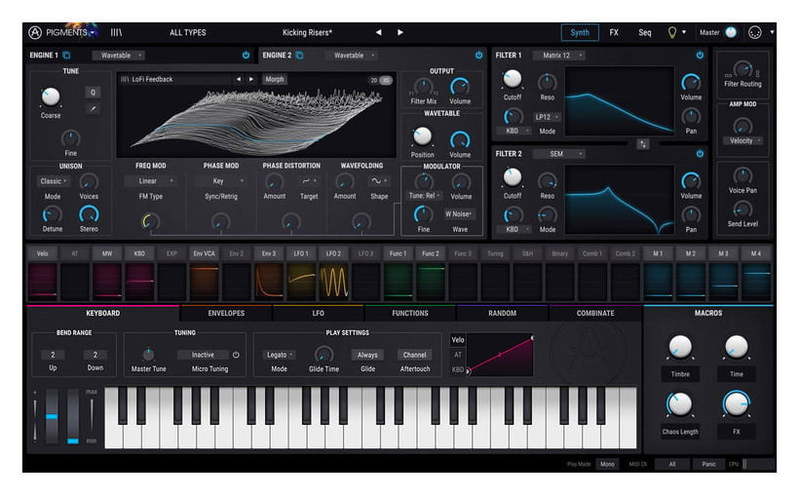
Task: Open the Combinate tab
Action: (595, 314)
